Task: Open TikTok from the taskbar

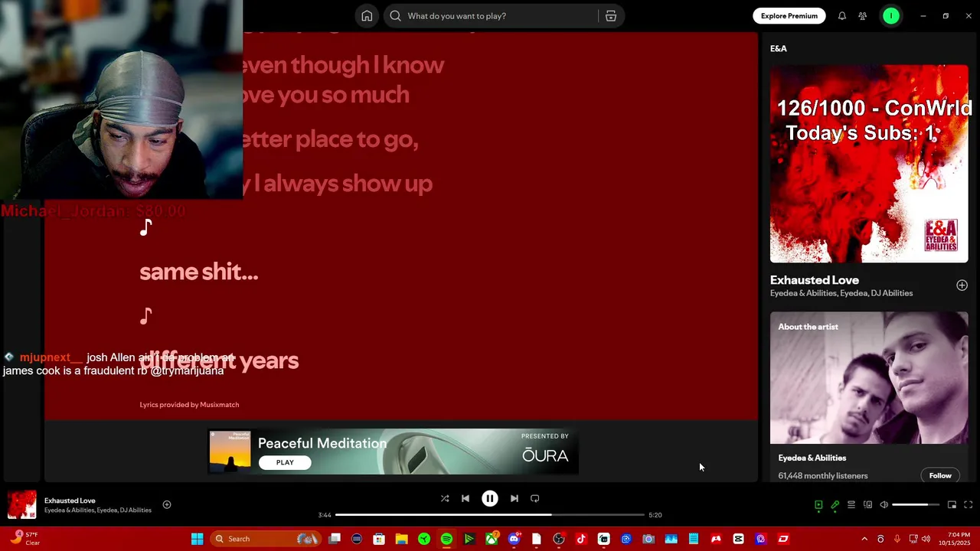Action: (x=581, y=539)
